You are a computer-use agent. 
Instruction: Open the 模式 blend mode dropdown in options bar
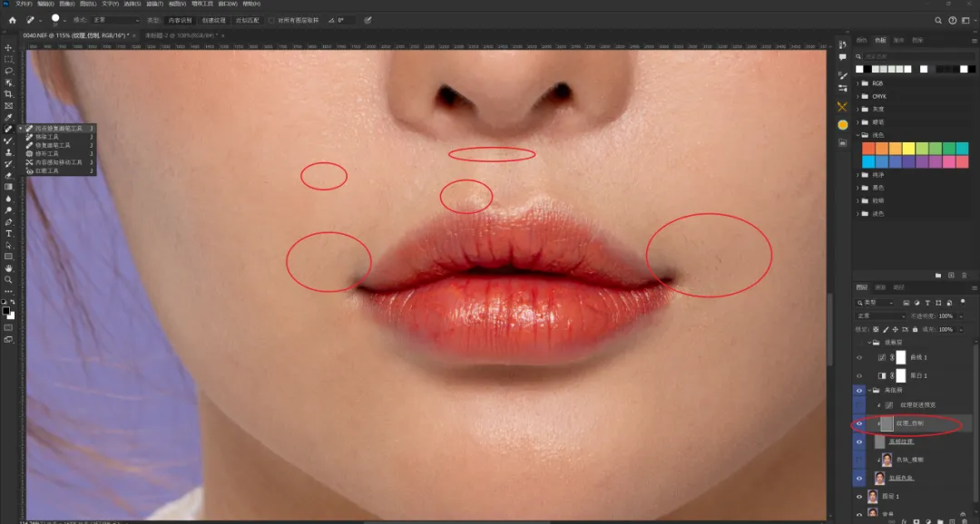pos(116,20)
